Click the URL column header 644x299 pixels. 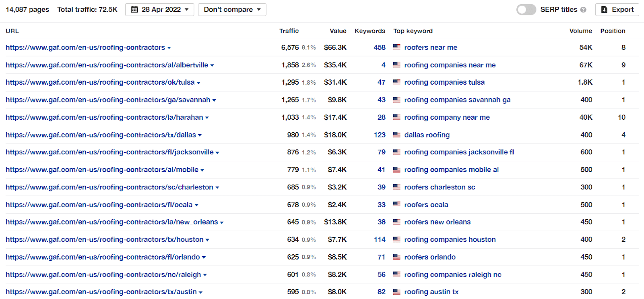point(12,31)
